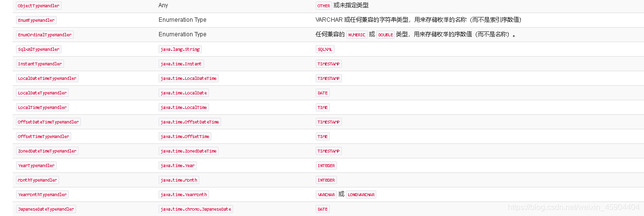Click TIME in the OffsetTimeTypeHandler row
The height and width of the screenshot is (216, 644).
point(322,137)
